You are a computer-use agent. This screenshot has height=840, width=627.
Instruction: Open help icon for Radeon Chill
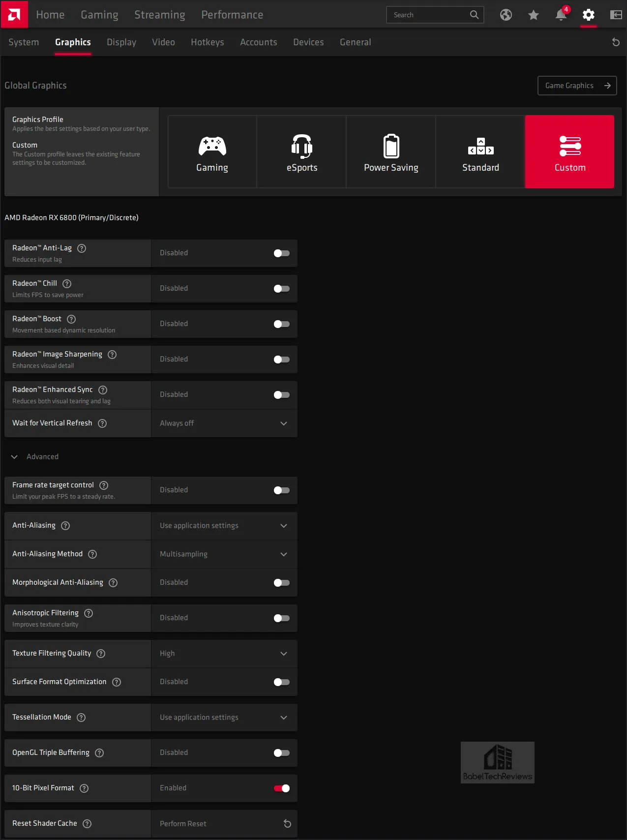pos(67,284)
